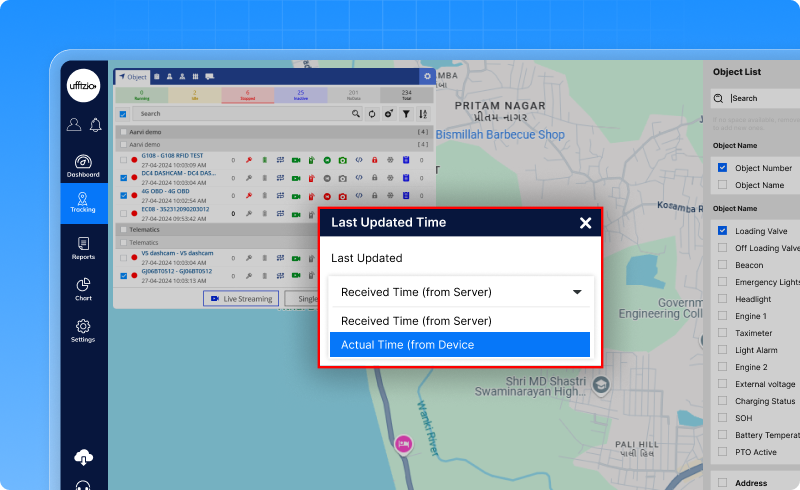Click the refresh icon beside object search
Image resolution: width=800 pixels, height=490 pixels.
pos(372,115)
